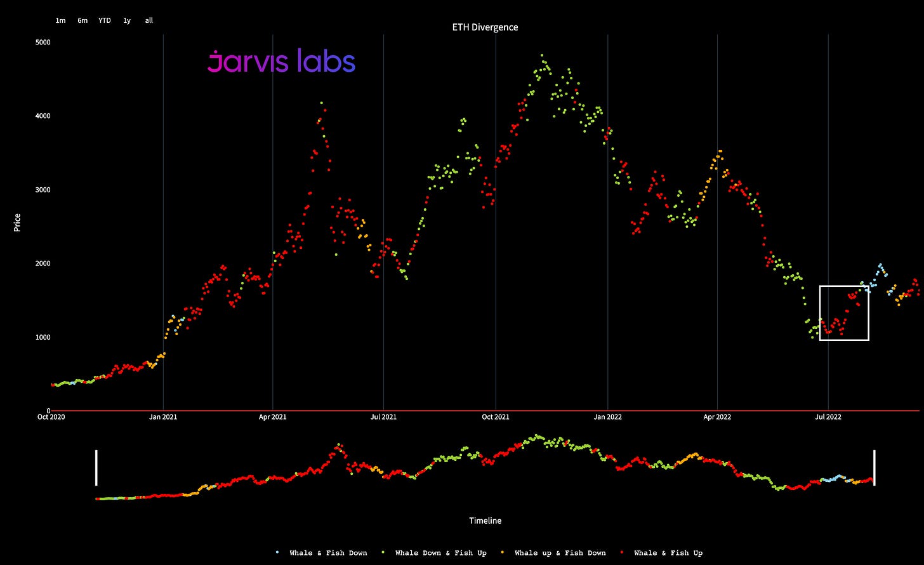Click the 'Price' y-axis label
The width and height of the screenshot is (924, 565).
coord(18,222)
